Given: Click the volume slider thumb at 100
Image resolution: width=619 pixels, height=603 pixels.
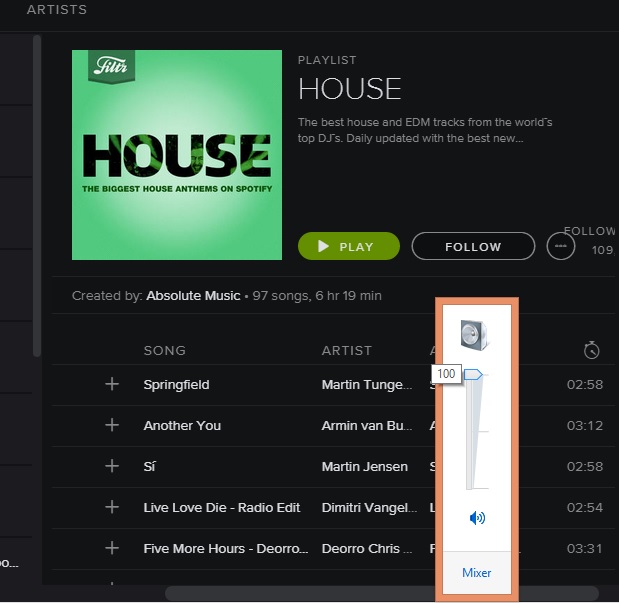Looking at the screenshot, I should (473, 374).
